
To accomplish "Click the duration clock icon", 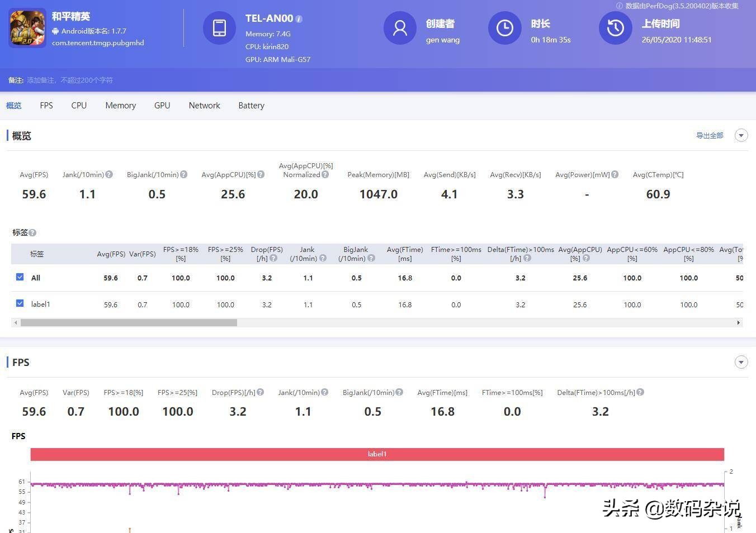I will click(504, 28).
